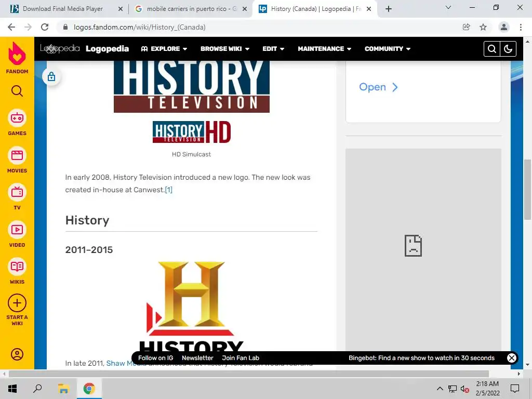Close the Bingebot banner
532x399 pixels.
(512, 357)
